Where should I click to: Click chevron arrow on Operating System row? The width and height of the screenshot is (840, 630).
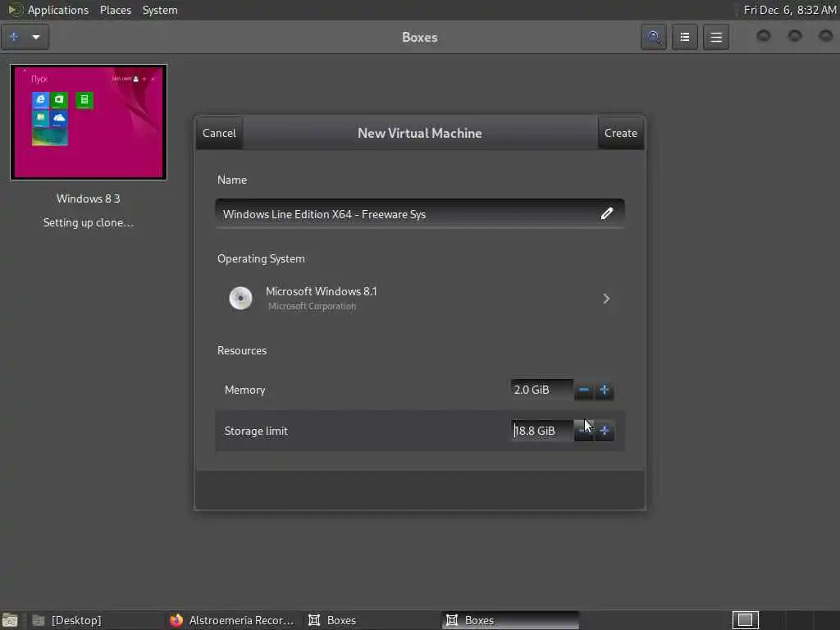pyautogui.click(x=606, y=299)
